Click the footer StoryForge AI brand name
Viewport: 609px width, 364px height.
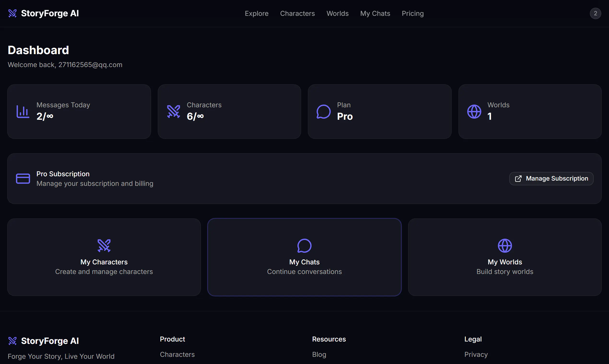click(x=50, y=341)
